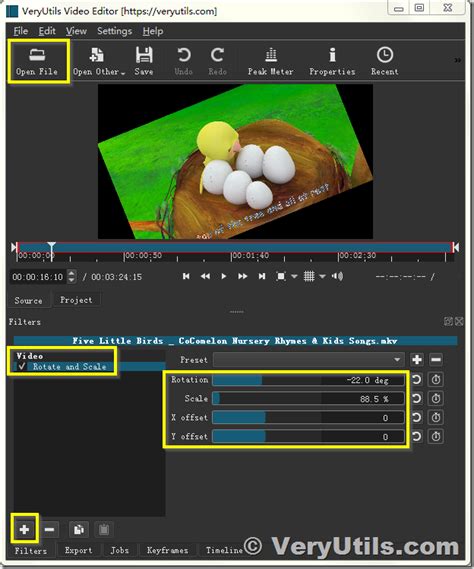
Task: Adjust the X offset slider
Action: click(x=308, y=418)
